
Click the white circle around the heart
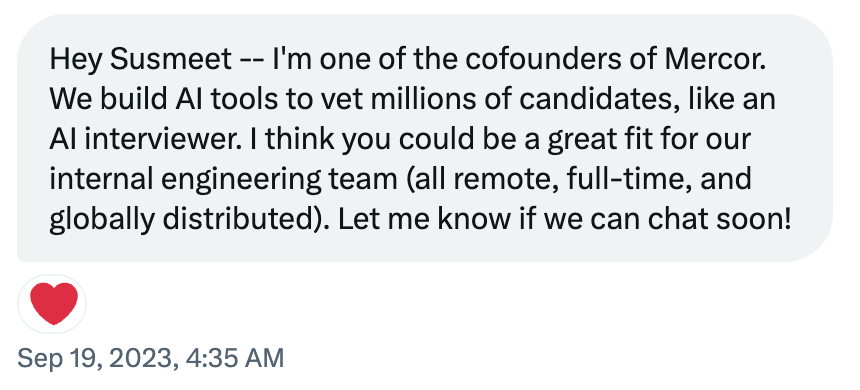pos(52,304)
